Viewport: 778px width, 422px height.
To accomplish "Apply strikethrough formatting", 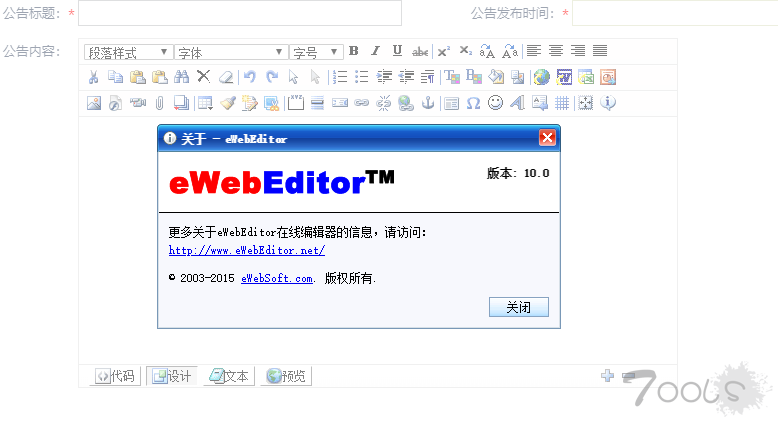I will (x=420, y=51).
